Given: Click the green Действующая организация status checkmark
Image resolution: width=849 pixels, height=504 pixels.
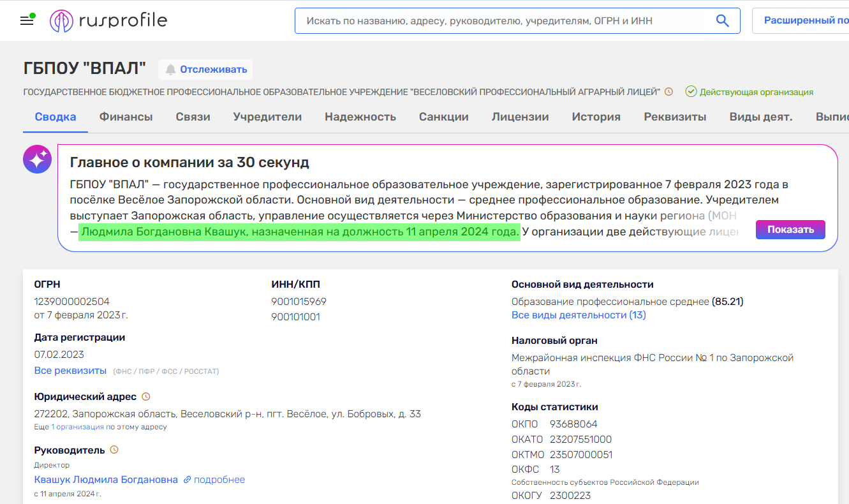Looking at the screenshot, I should [691, 92].
